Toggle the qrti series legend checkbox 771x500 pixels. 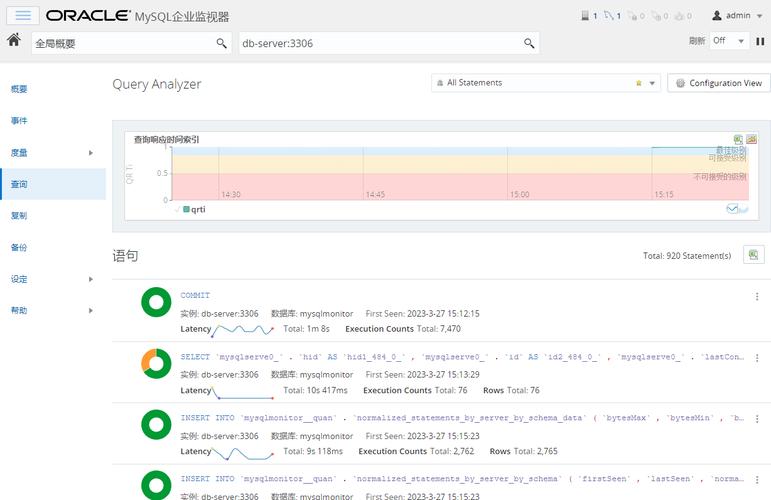178,209
